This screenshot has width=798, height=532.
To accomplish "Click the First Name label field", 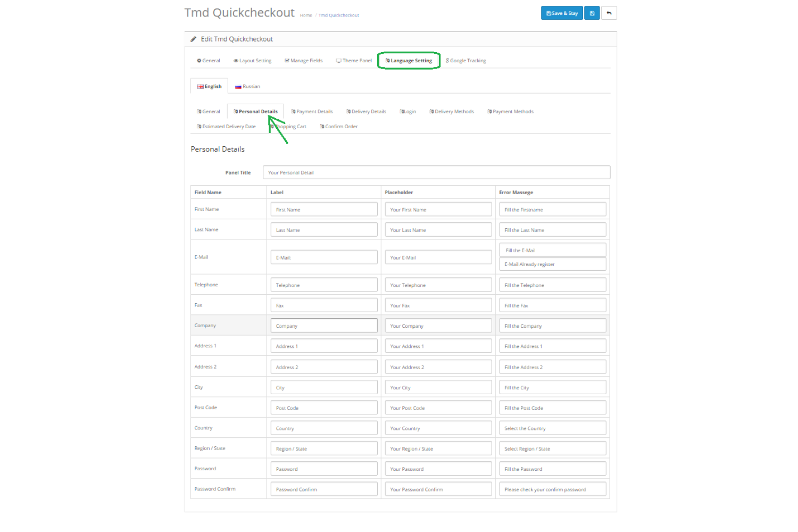I will [x=324, y=209].
